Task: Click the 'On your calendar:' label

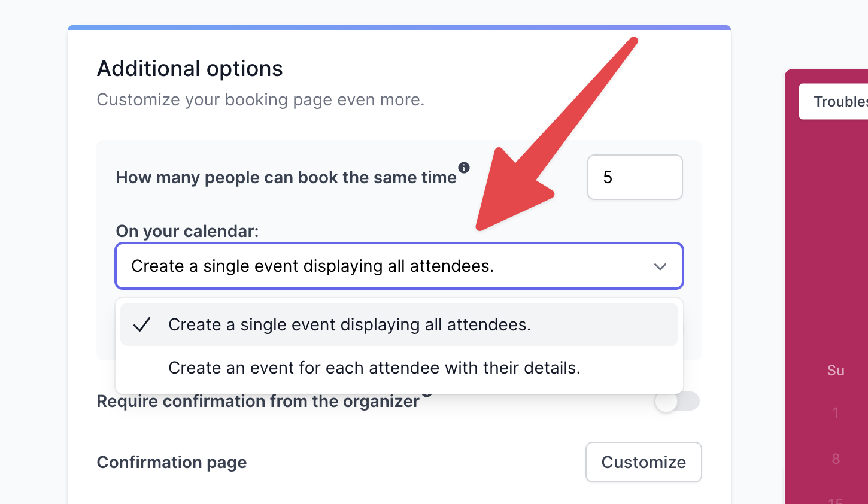Action: (x=187, y=232)
